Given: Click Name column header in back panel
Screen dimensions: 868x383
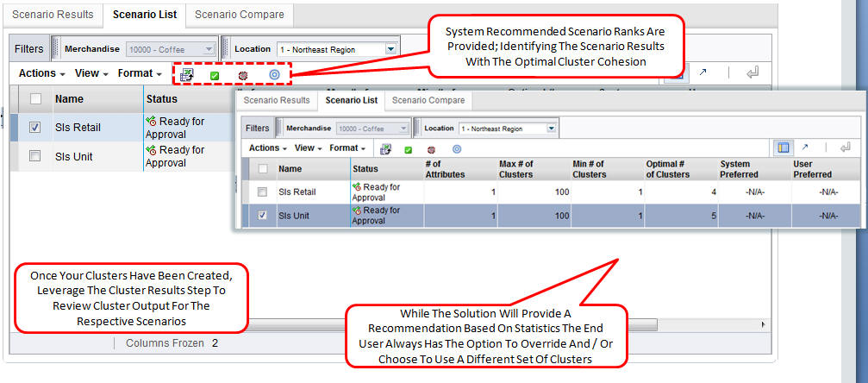Looking at the screenshot, I should [97, 99].
